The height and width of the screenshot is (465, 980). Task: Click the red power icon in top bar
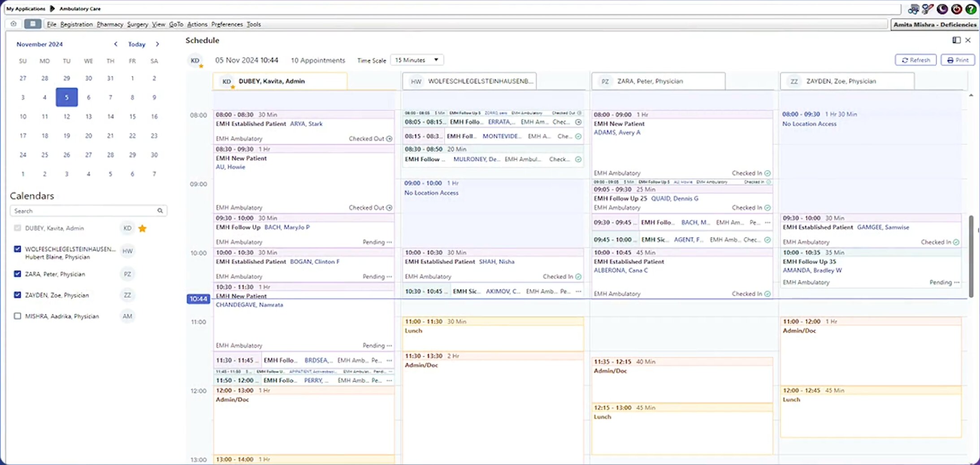tap(956, 9)
